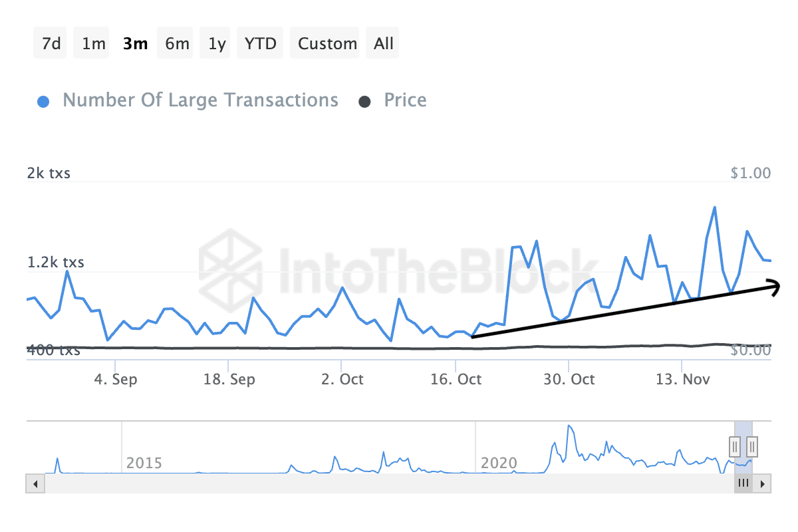Choose the active 3m range tab
This screenshot has width=798, height=532.
(x=135, y=44)
